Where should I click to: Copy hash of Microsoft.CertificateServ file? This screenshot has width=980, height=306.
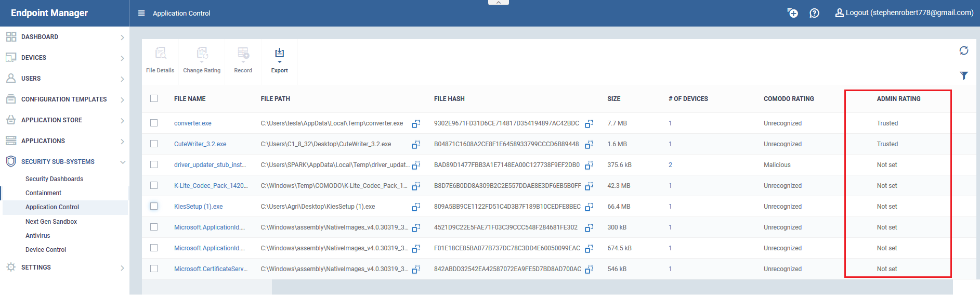(589, 270)
